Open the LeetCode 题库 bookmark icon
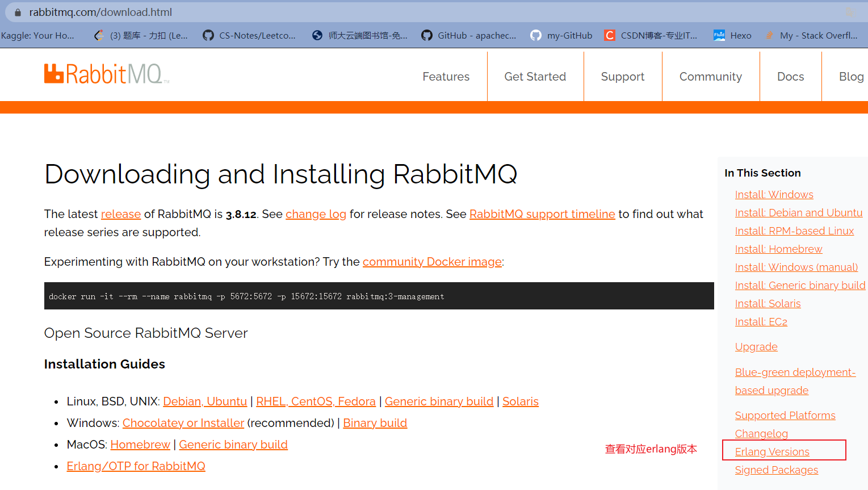868x490 pixels. point(99,35)
